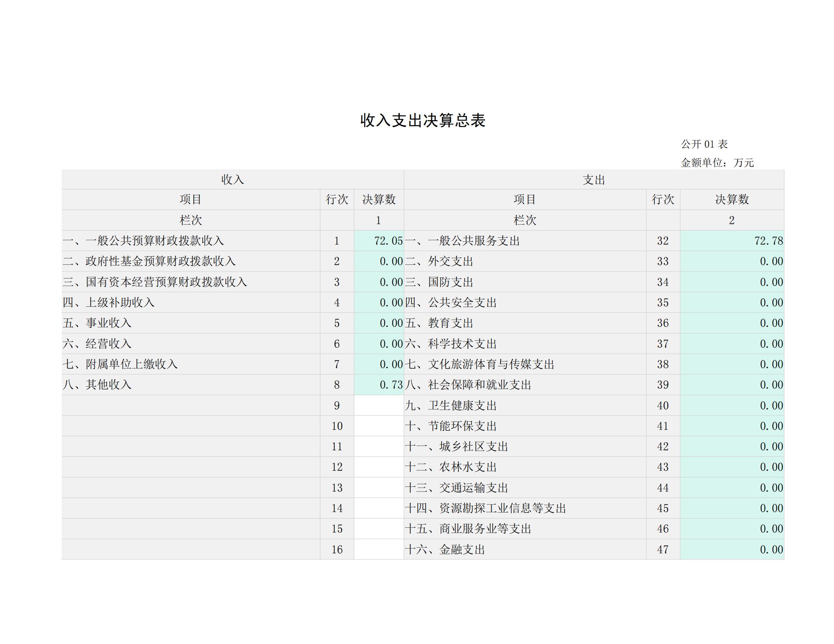Select the 五、事业收入 cell
Viewport: 834px width, 644px height.
191,323
